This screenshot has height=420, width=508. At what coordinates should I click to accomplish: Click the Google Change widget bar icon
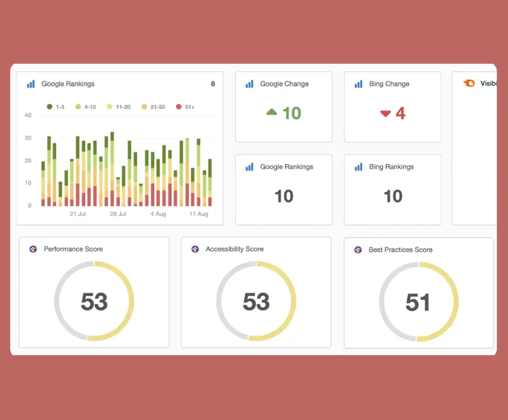(x=249, y=84)
